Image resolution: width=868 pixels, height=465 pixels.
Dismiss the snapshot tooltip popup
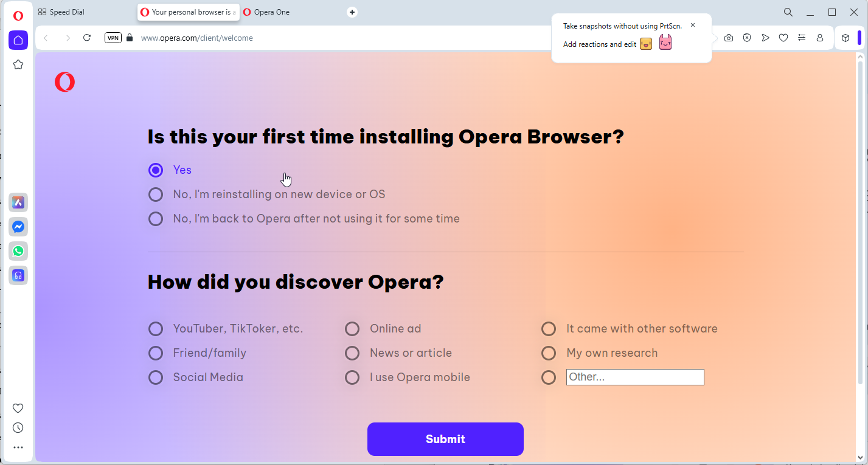click(692, 26)
